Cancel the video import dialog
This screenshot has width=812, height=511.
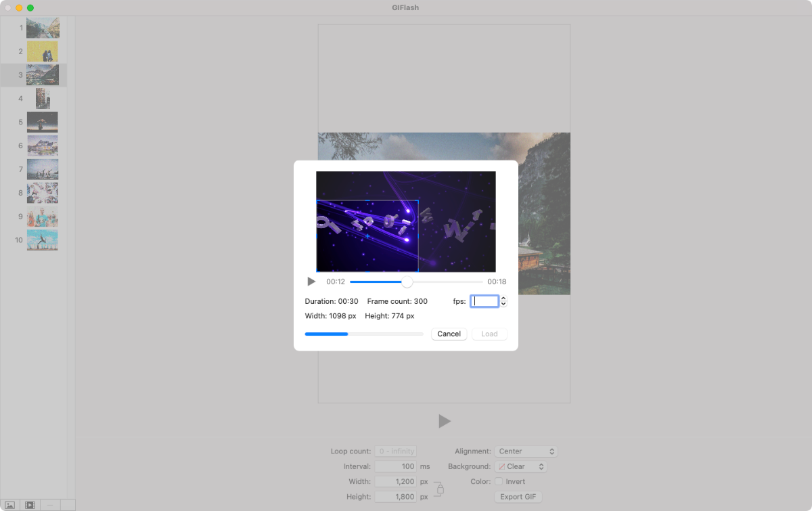pyautogui.click(x=449, y=334)
